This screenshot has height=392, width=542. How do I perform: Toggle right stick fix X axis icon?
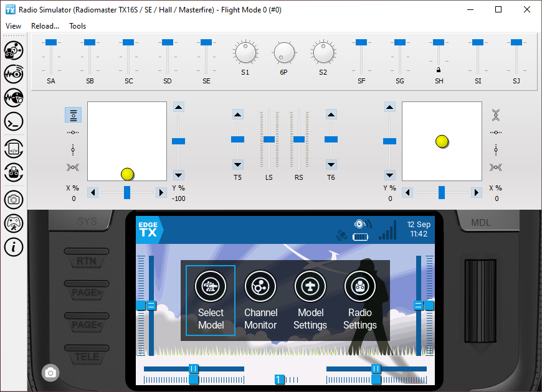[496, 167]
